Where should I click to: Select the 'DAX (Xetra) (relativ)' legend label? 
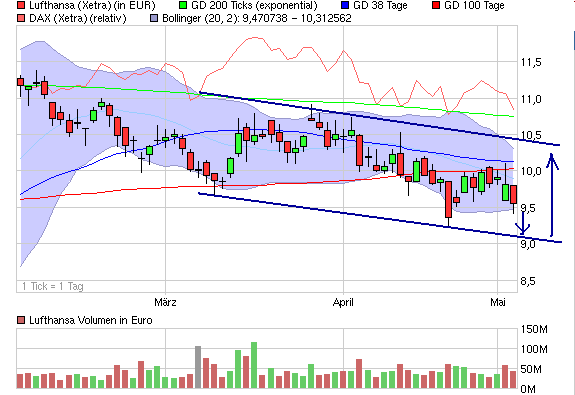pyautogui.click(x=78, y=18)
